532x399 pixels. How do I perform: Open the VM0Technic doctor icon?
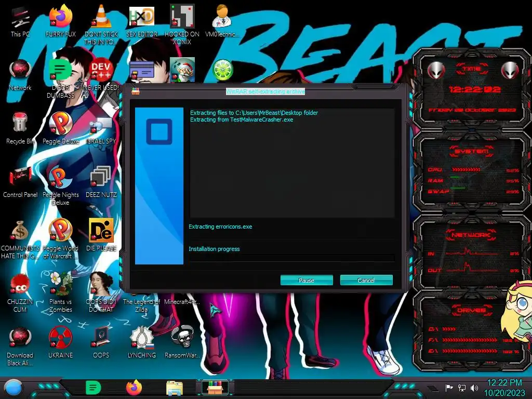[222, 21]
